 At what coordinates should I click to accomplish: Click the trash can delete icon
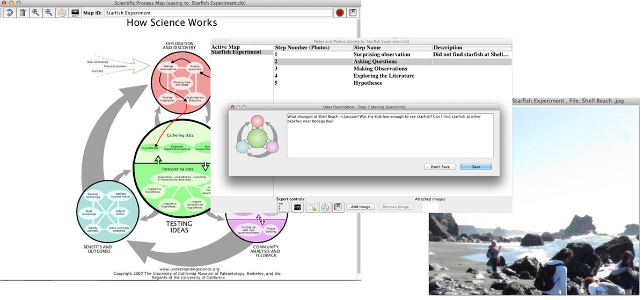[x=23, y=12]
